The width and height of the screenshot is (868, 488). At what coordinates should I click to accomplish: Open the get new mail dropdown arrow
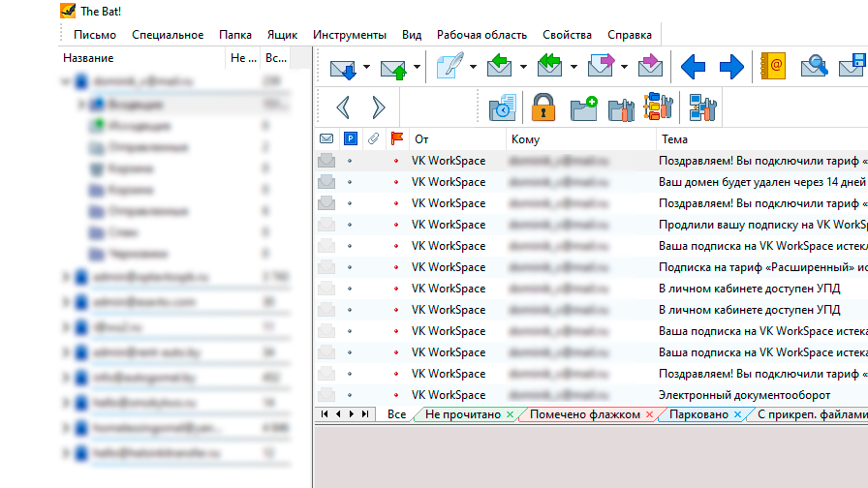tap(366, 67)
